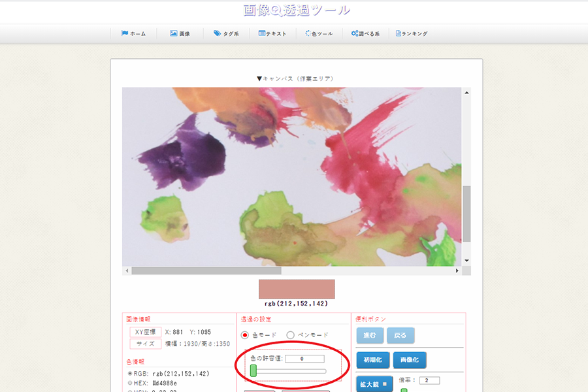Click the 色情報 section heading
This screenshot has width=588, height=392.
(x=135, y=361)
